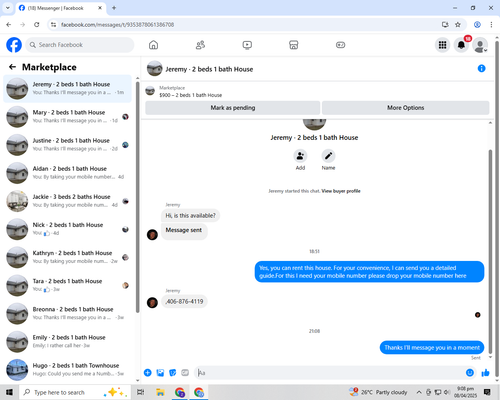Open Hugo - 2 beds 1 bath Townhouse chat
The image size is (500, 400).
(67, 370)
